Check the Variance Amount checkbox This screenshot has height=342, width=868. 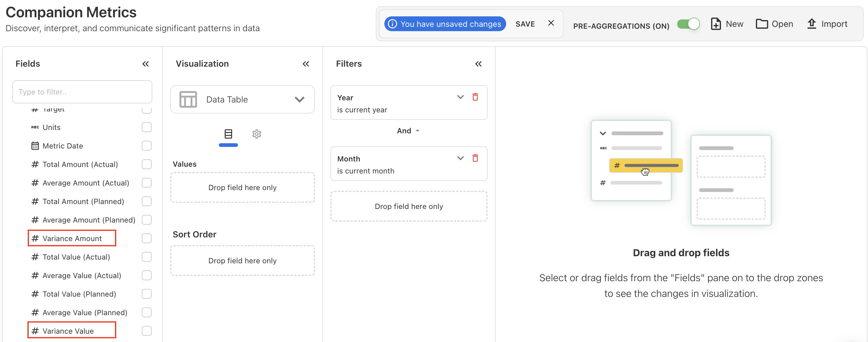147,238
